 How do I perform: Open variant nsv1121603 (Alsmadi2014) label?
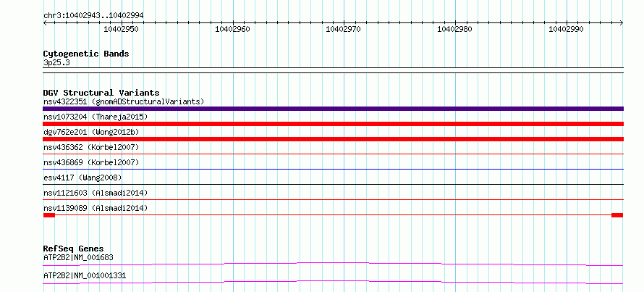coord(96,193)
